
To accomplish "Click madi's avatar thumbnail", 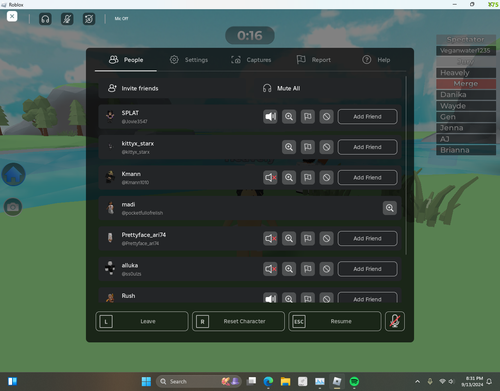I will (x=110, y=208).
